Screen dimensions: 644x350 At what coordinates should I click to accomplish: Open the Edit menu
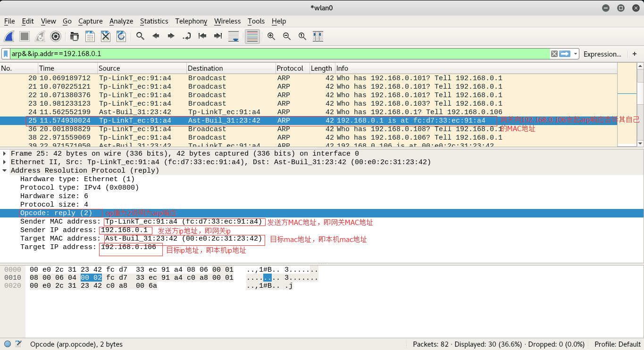point(28,21)
